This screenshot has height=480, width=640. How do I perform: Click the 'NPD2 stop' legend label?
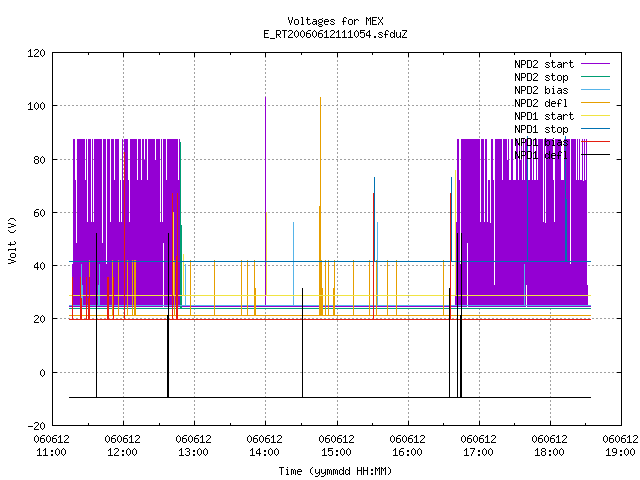click(541, 77)
